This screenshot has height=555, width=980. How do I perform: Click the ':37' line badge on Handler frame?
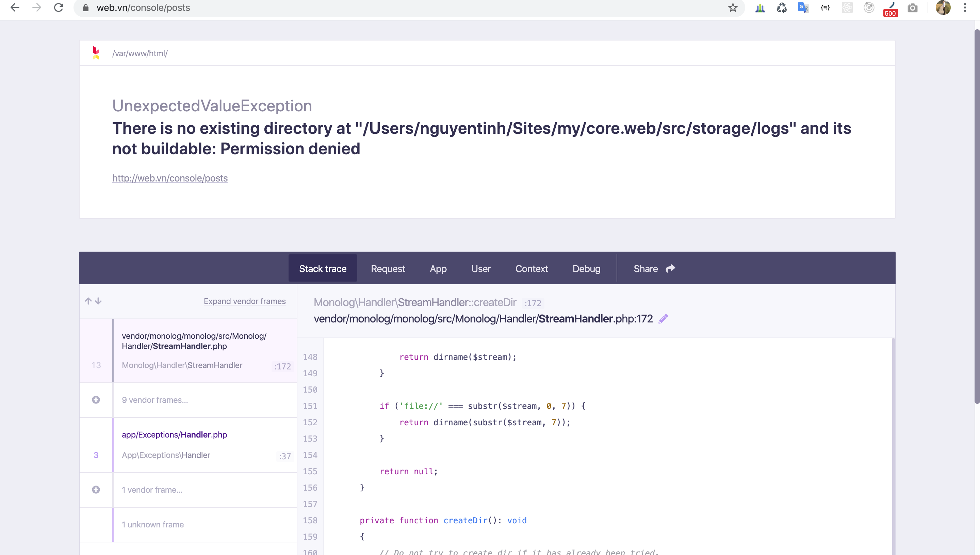(x=285, y=456)
